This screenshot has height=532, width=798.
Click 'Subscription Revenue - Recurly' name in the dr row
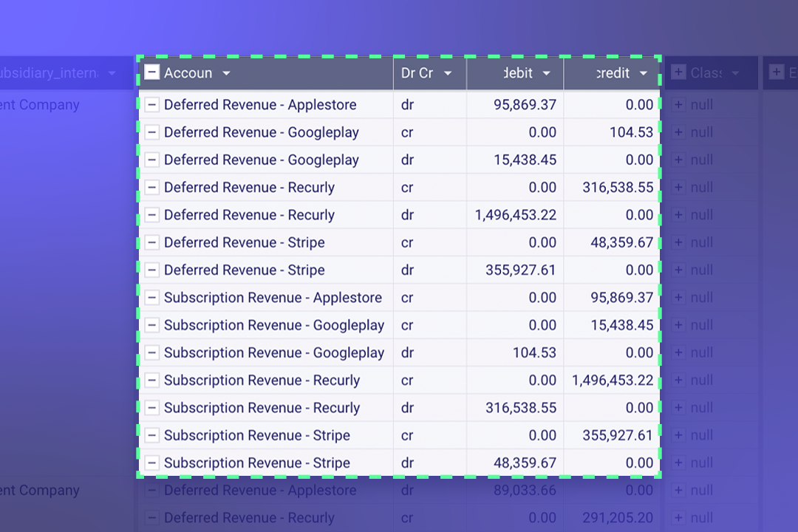tap(262, 407)
